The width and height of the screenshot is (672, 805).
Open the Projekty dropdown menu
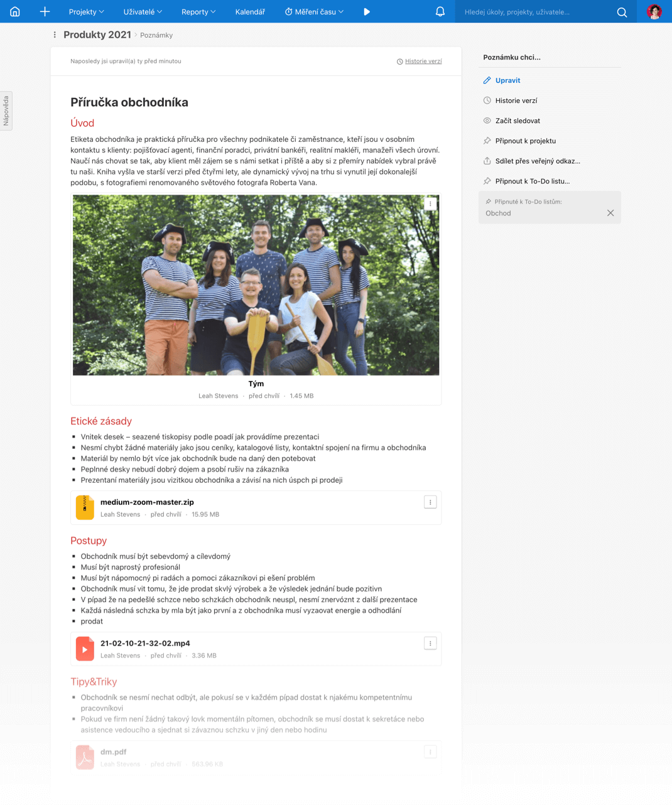click(87, 11)
